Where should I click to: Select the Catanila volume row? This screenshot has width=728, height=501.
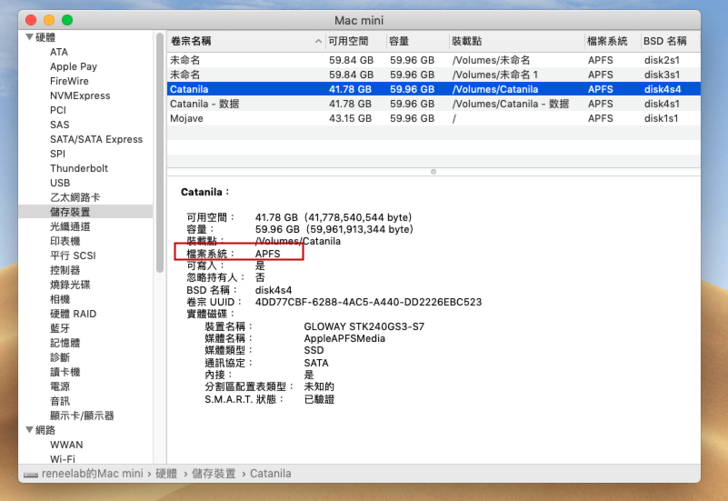point(433,89)
